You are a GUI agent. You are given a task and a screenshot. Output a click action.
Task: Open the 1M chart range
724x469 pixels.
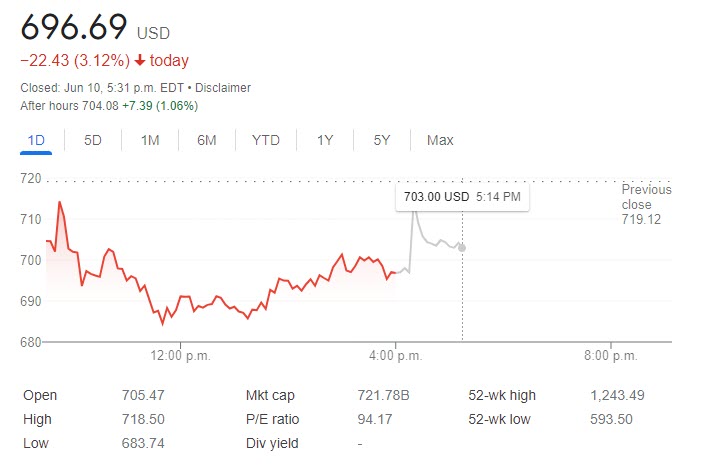click(x=150, y=140)
